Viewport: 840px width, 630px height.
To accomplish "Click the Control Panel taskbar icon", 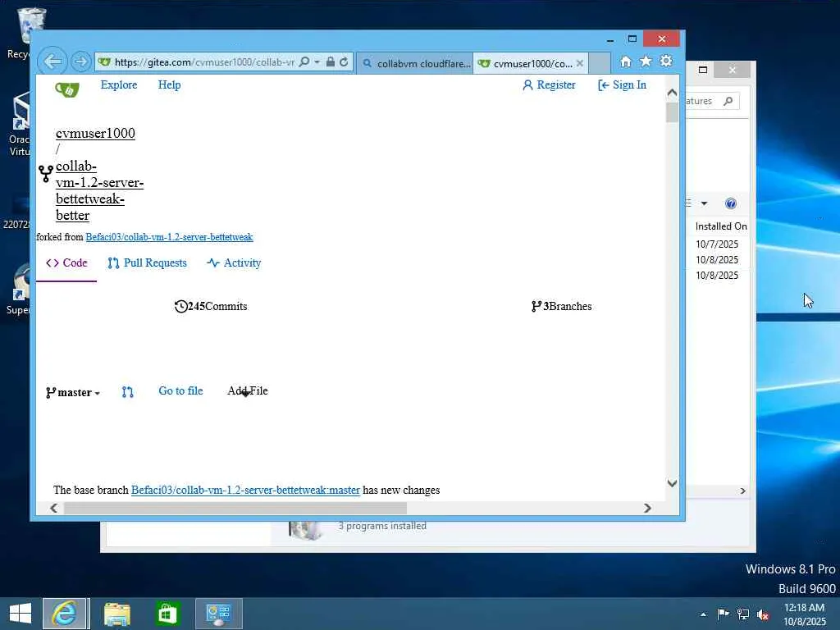I will click(x=218, y=614).
